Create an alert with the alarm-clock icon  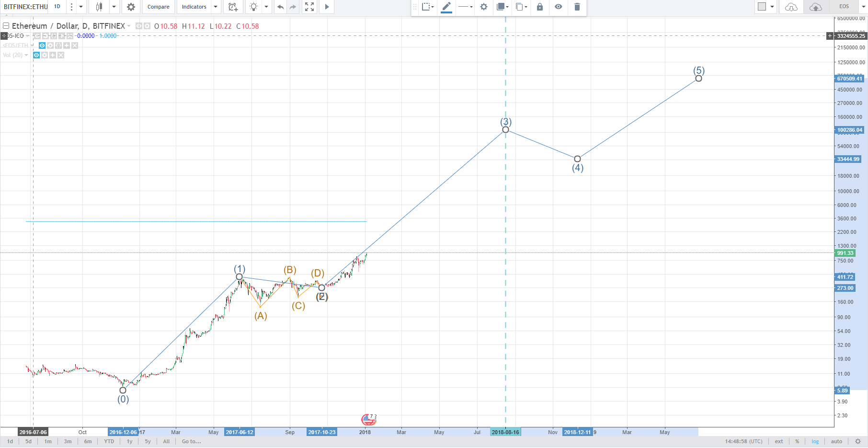(x=233, y=7)
